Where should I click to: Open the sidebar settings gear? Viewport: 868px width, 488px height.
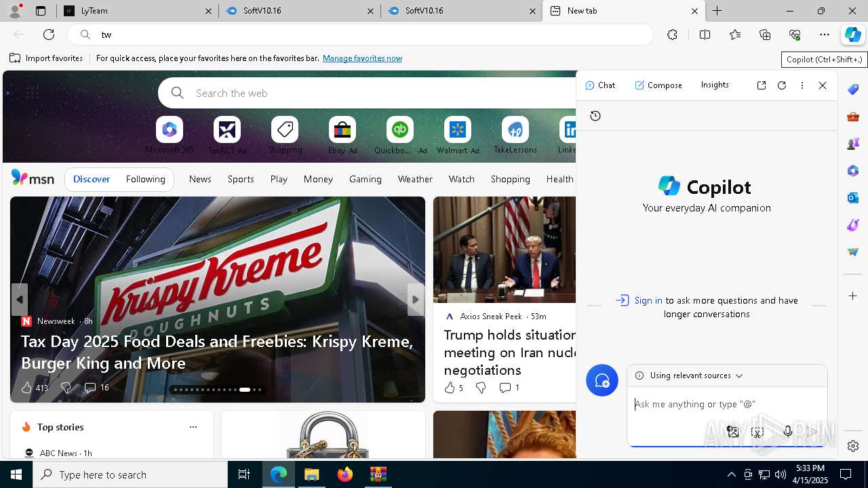[853, 446]
